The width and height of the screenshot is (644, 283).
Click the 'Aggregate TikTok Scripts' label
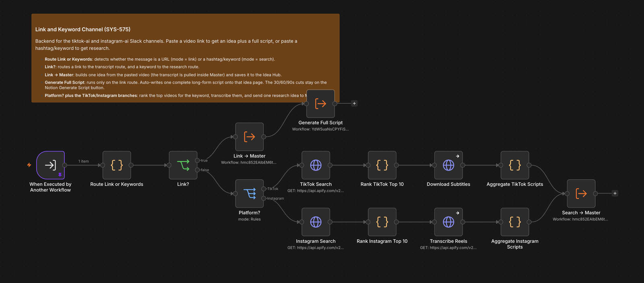coord(515,184)
